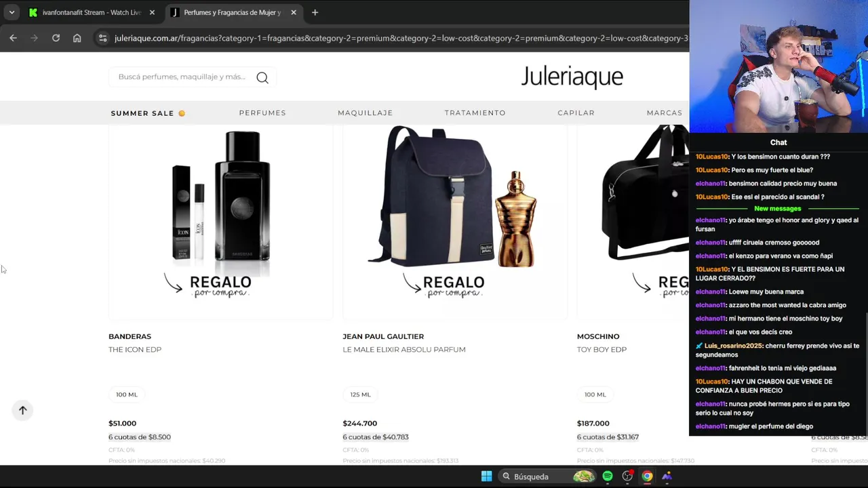The image size is (868, 488).
Task: Open the PERFUMES menu
Action: (262, 113)
